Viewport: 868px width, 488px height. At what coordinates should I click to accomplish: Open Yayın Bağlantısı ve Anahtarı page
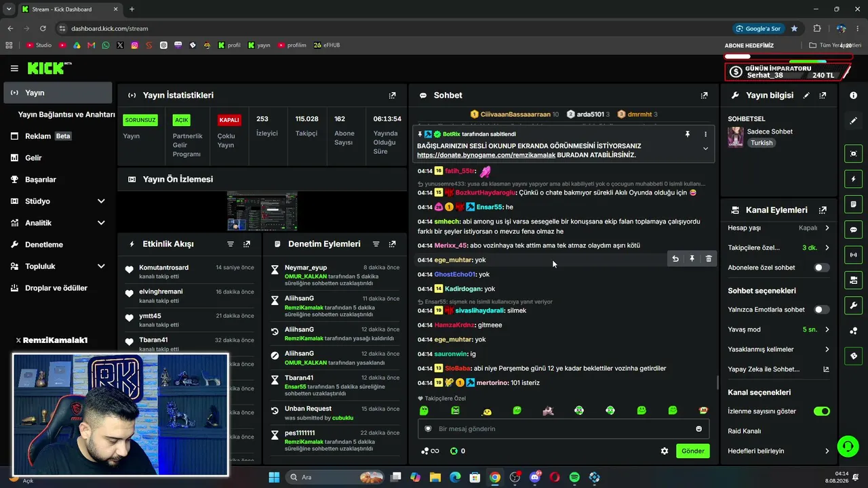(66, 115)
